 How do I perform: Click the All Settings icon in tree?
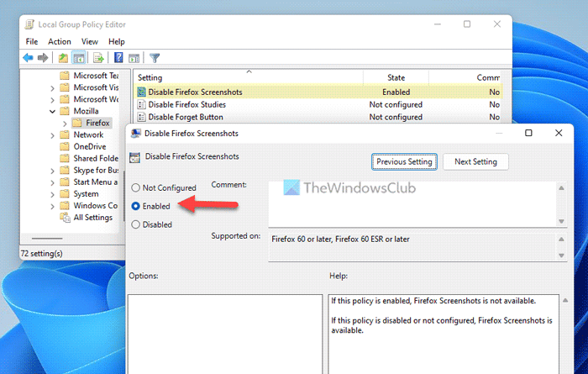click(65, 217)
